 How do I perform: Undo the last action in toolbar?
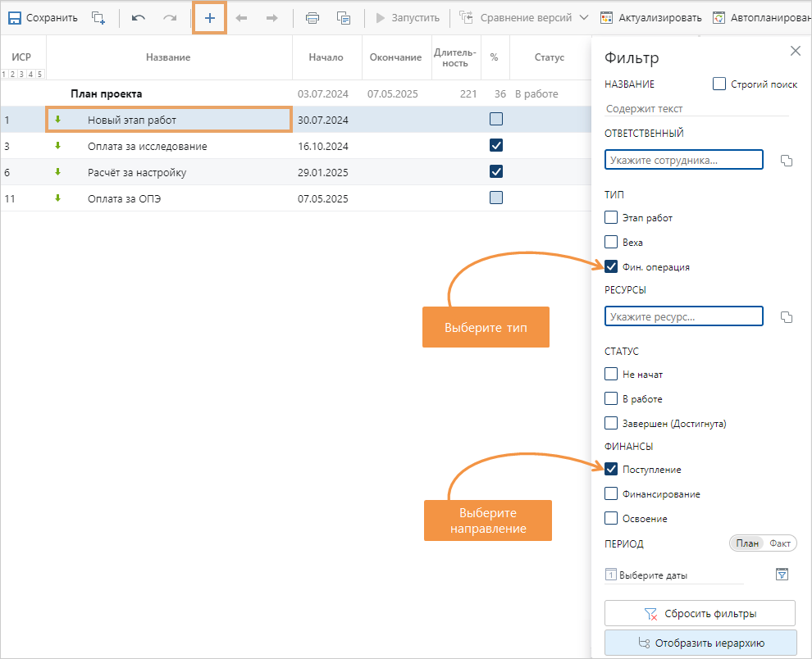139,18
